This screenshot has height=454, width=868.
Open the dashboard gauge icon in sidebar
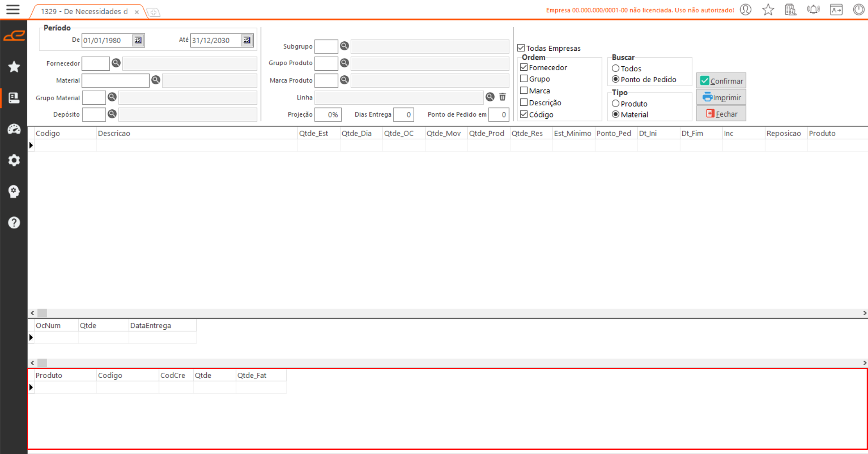pyautogui.click(x=14, y=129)
